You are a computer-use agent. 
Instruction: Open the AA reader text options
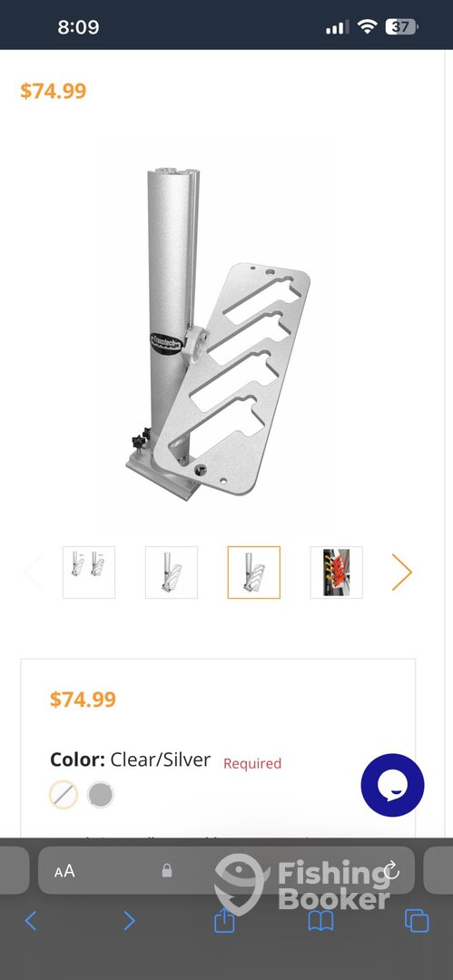point(64,870)
